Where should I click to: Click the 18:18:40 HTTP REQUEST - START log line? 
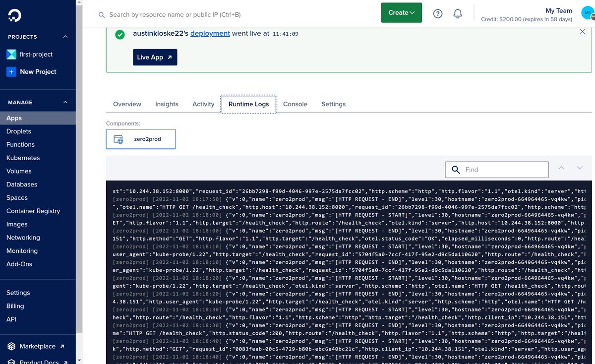point(350,341)
